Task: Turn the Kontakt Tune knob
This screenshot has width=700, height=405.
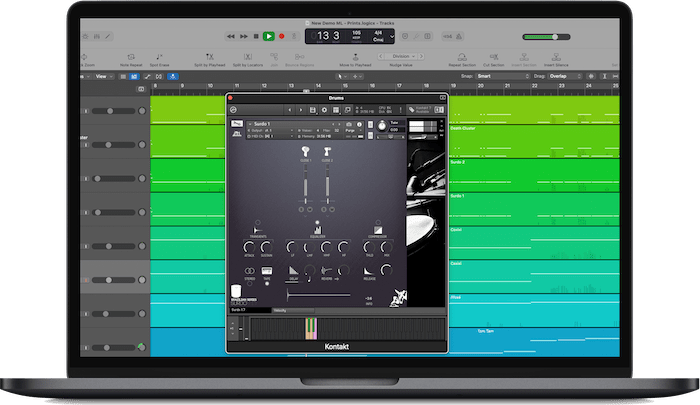Action: point(382,126)
